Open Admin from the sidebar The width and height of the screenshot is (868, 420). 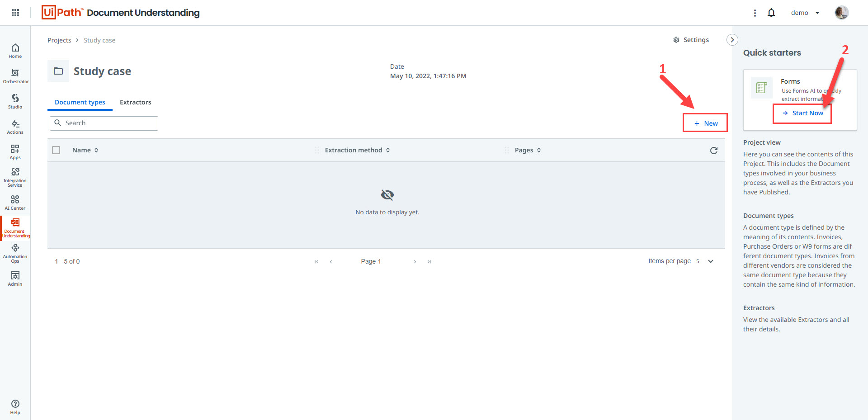click(15, 278)
